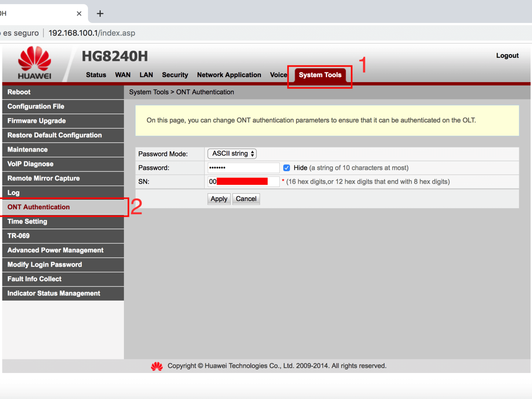Viewport: 532px width, 399px height.
Task: Toggle the Hide password checkbox
Action: click(286, 168)
